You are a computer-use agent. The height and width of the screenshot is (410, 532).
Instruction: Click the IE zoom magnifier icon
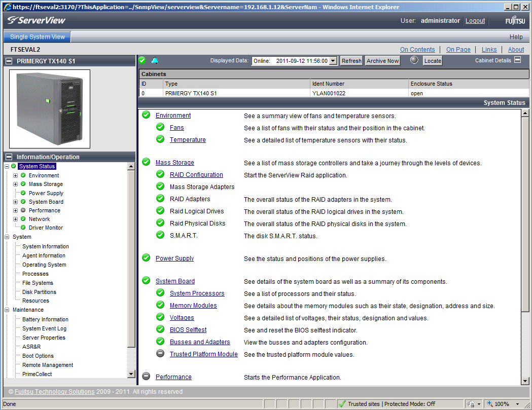click(x=489, y=403)
